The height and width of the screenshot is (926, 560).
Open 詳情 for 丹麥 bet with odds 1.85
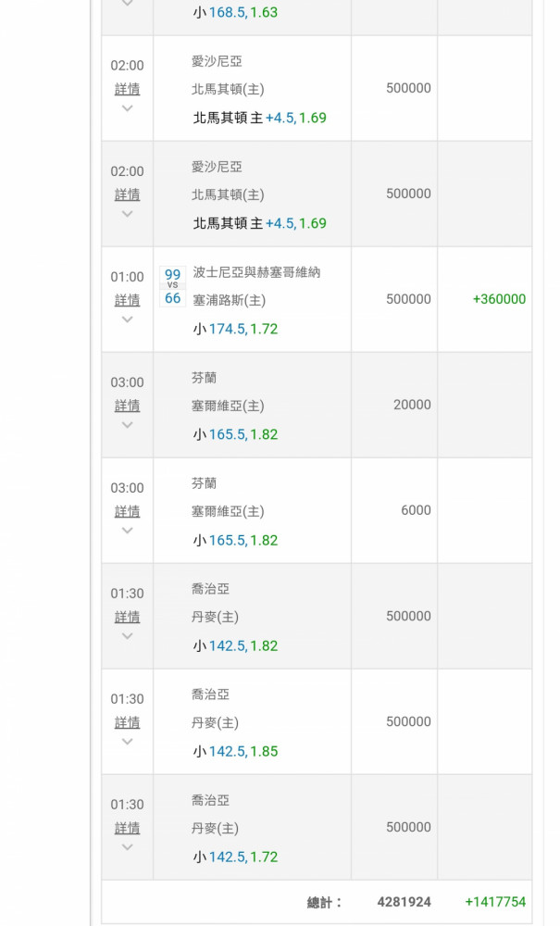tap(127, 722)
